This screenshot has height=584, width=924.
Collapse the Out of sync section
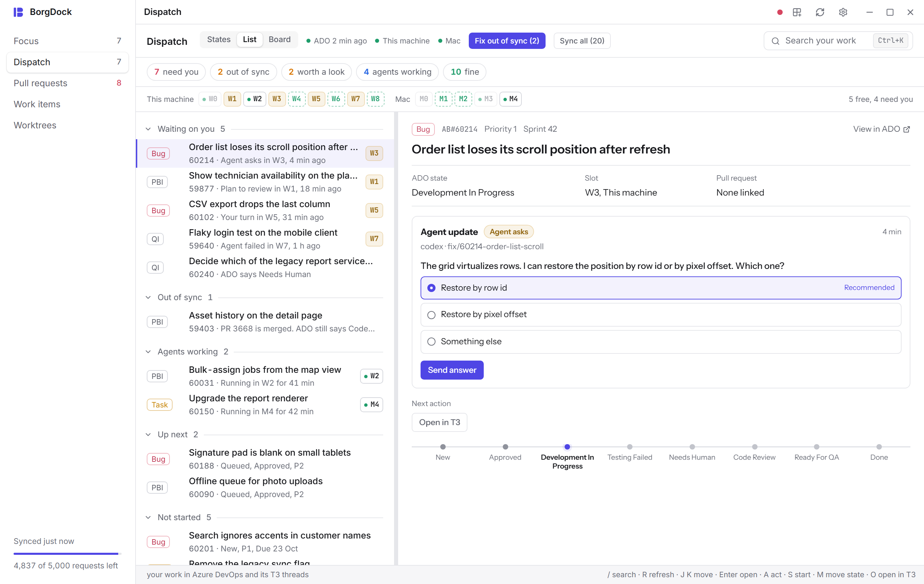tap(148, 297)
